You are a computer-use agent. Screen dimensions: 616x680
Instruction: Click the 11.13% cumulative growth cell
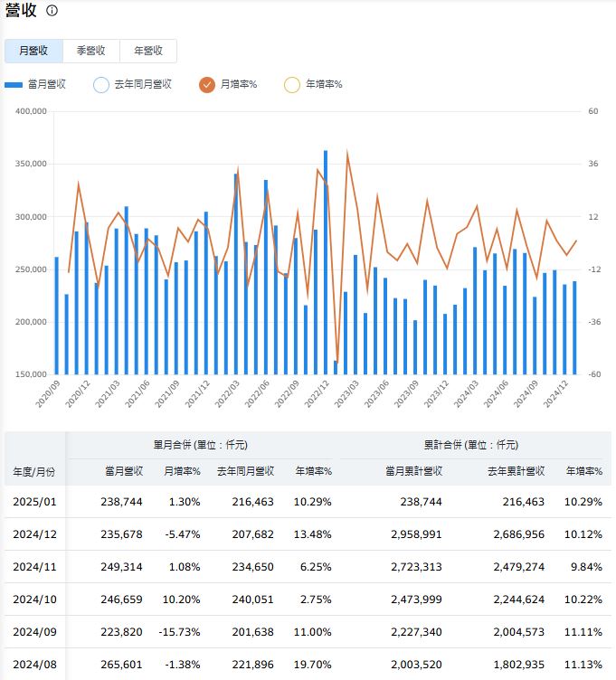(x=583, y=665)
